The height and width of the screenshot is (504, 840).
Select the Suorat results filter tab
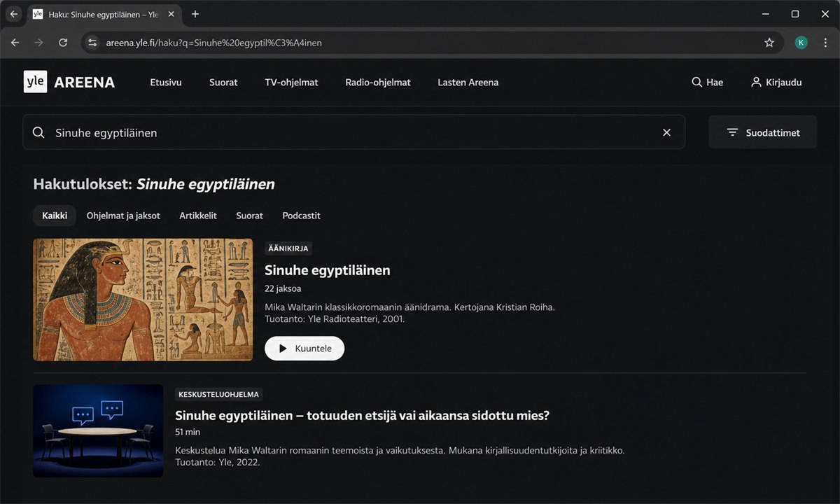(249, 216)
